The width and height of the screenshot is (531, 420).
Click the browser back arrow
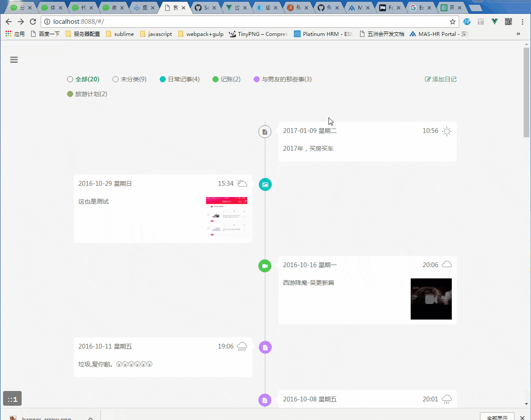click(x=9, y=22)
